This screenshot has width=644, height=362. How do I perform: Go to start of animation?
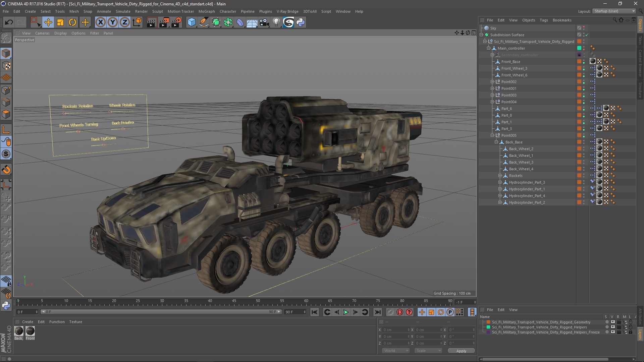314,312
